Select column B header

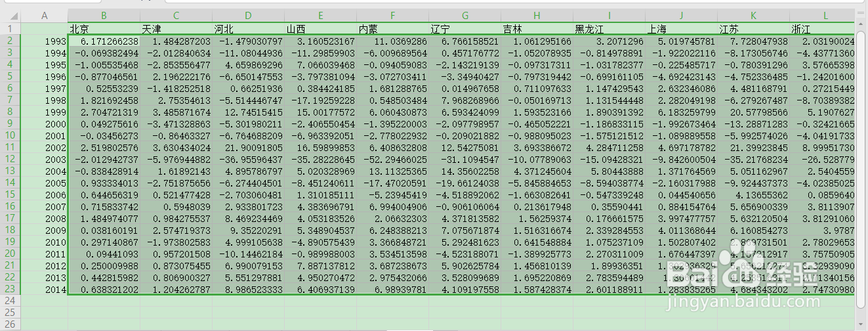(104, 16)
